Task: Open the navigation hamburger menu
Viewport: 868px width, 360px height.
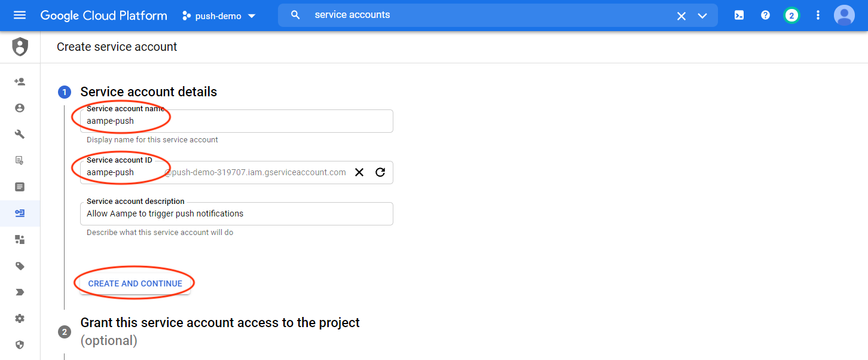Action: (20, 15)
